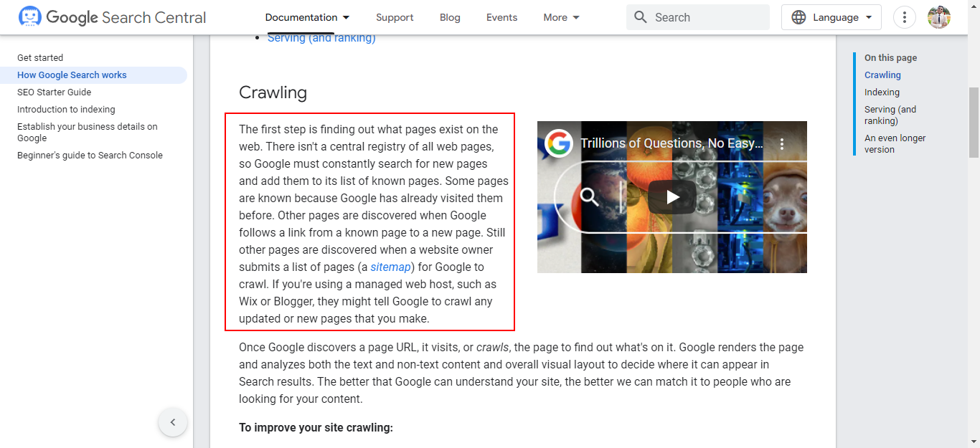Viewport: 980px width, 448px height.
Task: Open the three-dot options menu in header
Action: point(905,17)
